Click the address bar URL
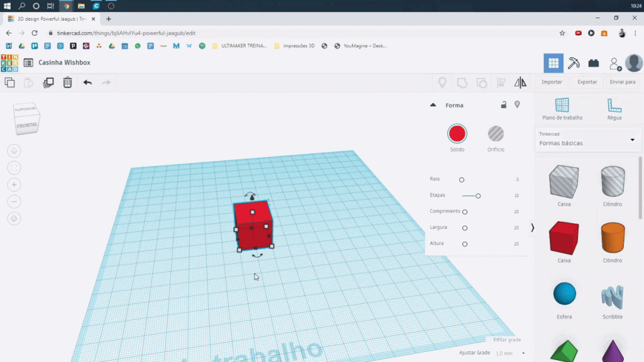 [126, 33]
